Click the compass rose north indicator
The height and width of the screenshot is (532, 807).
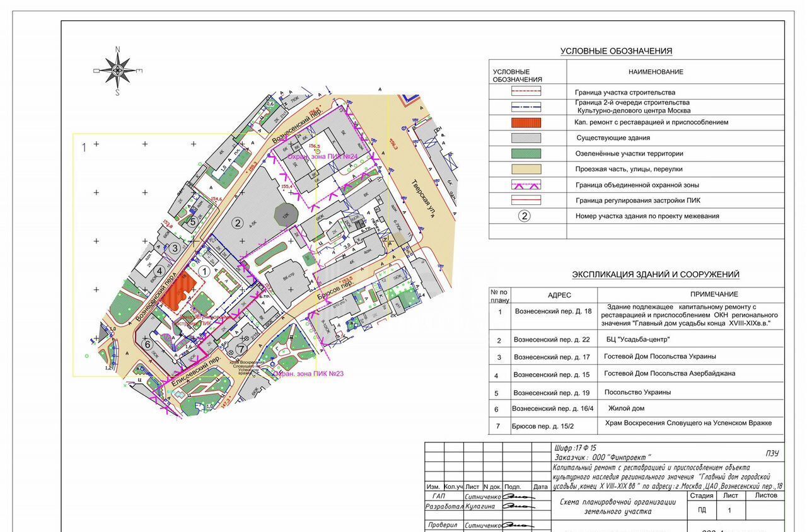point(117,49)
